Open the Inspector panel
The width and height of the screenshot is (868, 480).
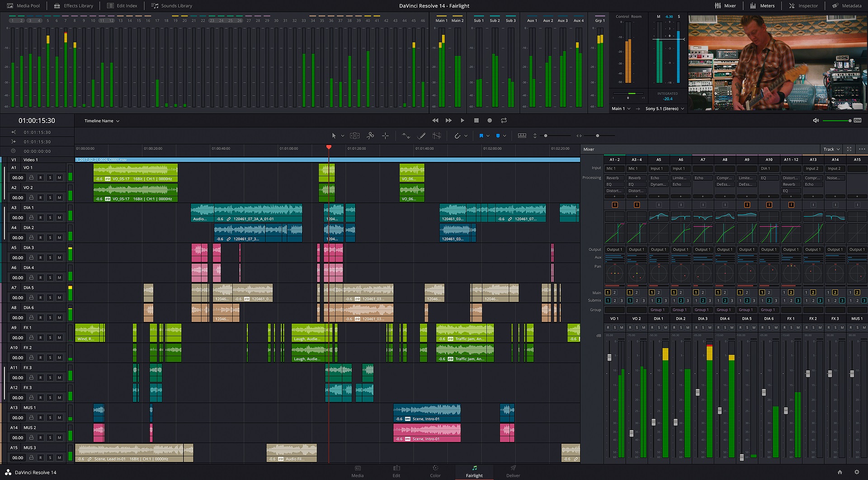[803, 6]
